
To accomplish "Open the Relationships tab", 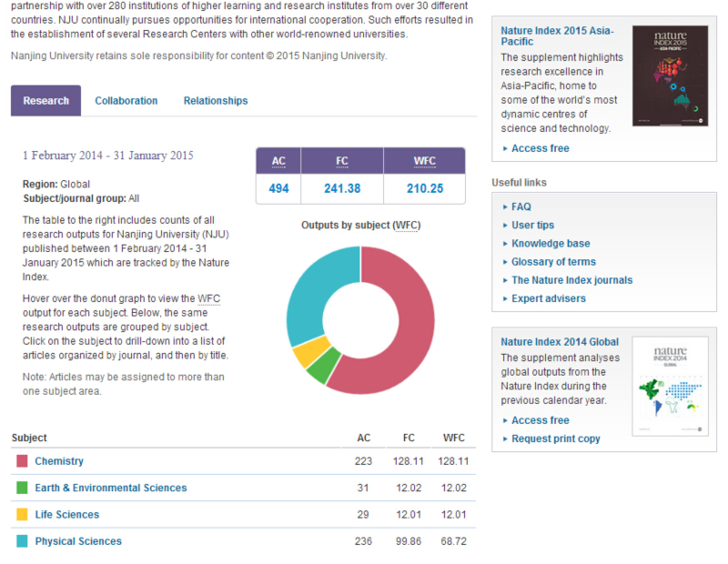I will point(215,101).
